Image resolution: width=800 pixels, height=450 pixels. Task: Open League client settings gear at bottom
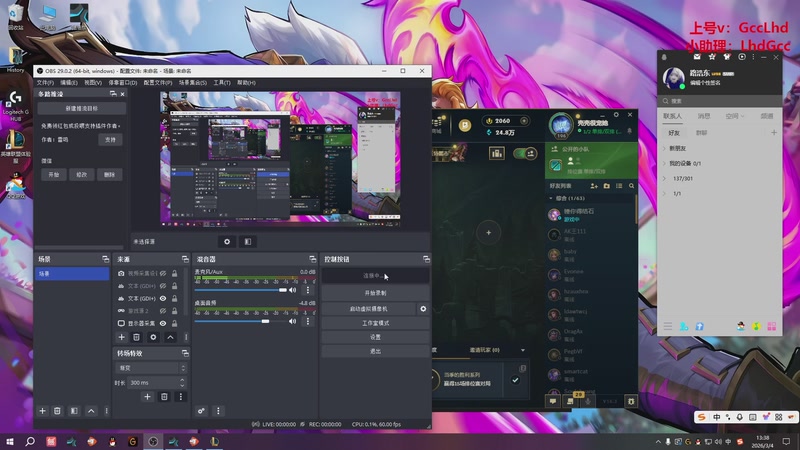point(631,401)
